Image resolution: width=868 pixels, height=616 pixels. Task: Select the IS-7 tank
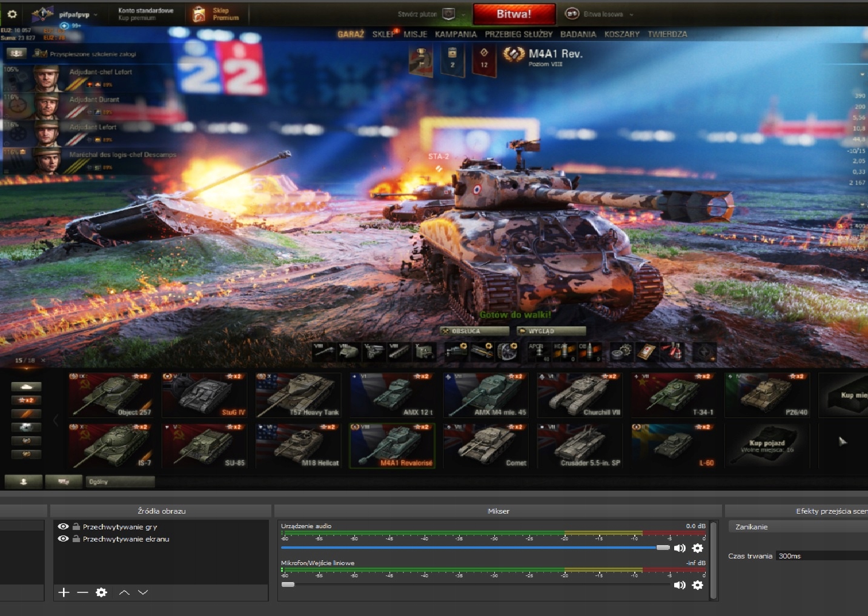pyautogui.click(x=111, y=446)
